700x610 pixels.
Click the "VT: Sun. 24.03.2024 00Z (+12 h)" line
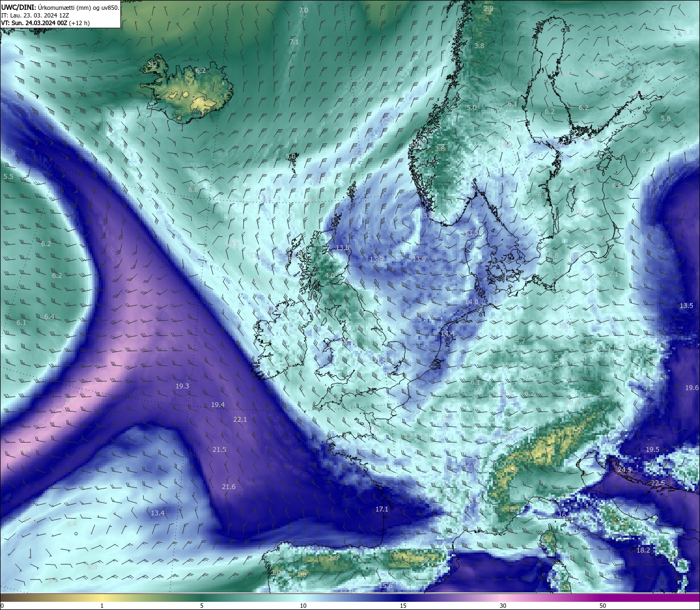45,23
